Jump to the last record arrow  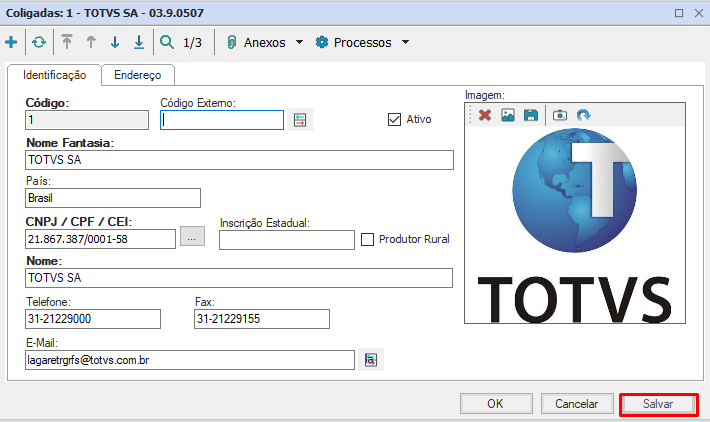click(139, 42)
